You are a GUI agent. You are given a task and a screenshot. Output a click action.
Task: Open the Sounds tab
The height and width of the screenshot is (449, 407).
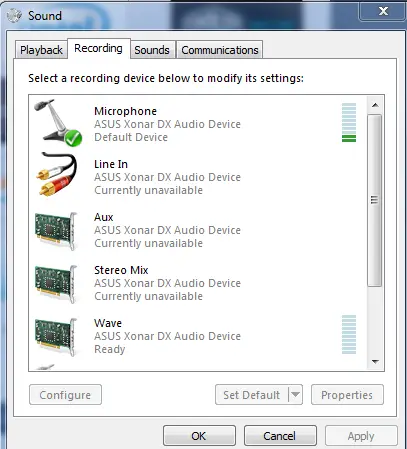click(152, 50)
